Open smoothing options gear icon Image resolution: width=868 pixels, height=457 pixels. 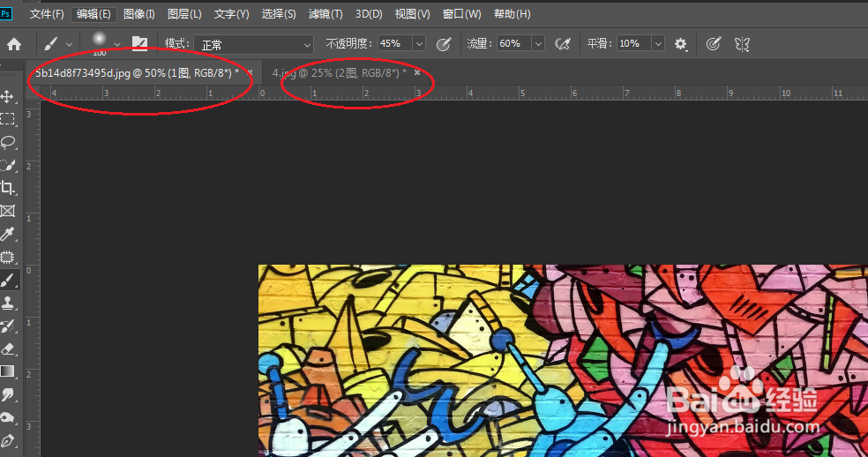(x=680, y=44)
